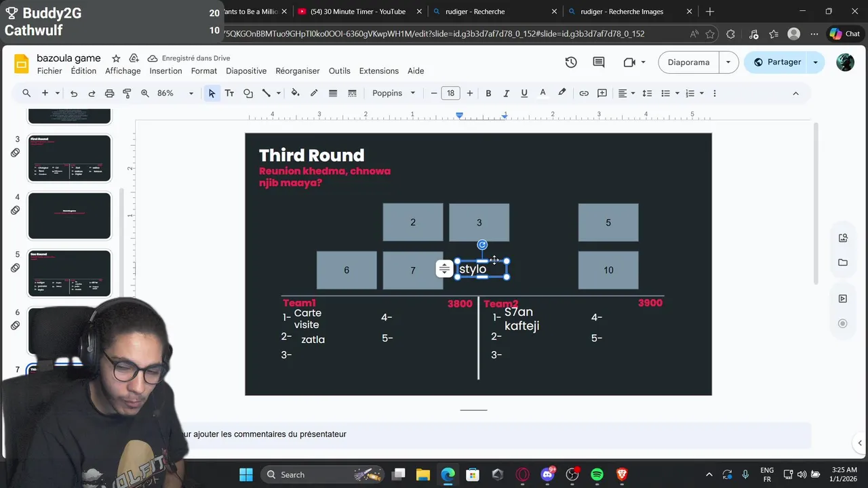868x488 pixels.
Task: Open the Partager dropdown arrow
Action: [x=816, y=62]
